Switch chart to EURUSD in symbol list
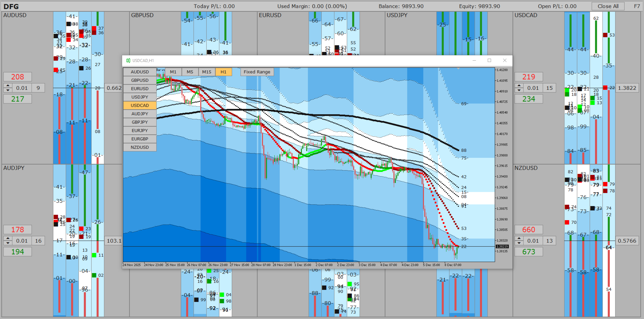644x319 pixels. pyautogui.click(x=140, y=88)
